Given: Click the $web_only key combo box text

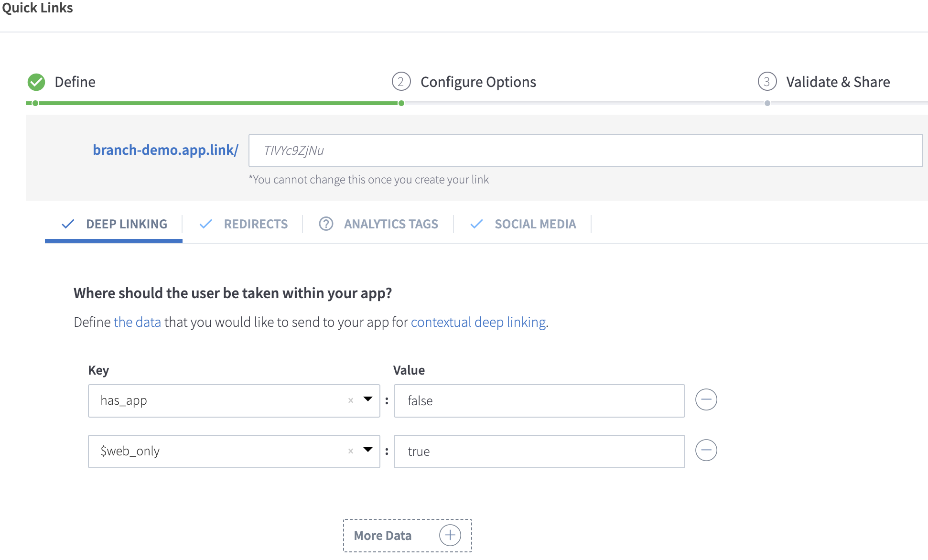Looking at the screenshot, I should [130, 451].
